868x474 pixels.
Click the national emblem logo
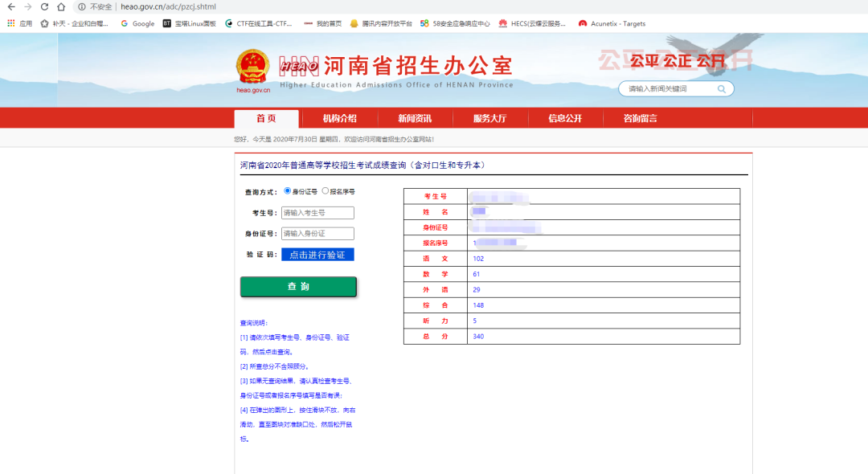pos(252,67)
